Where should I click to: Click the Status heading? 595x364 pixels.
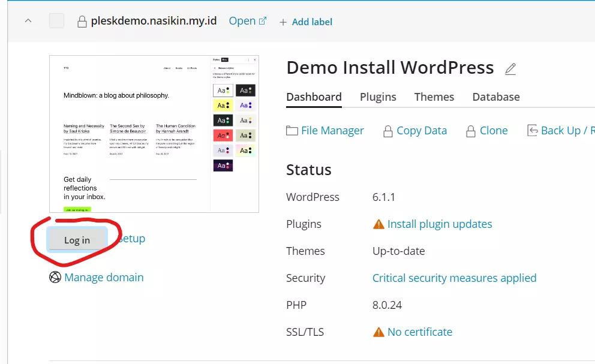(x=309, y=170)
